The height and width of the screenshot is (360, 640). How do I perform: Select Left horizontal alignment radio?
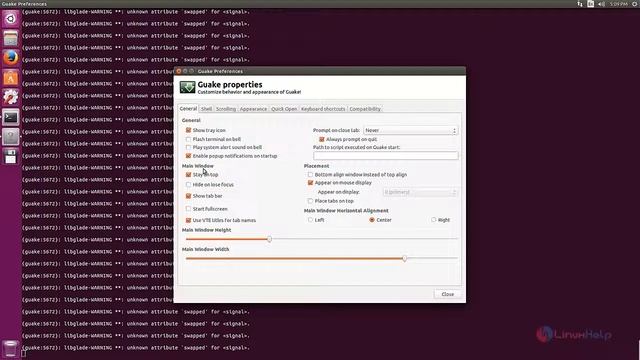point(310,220)
